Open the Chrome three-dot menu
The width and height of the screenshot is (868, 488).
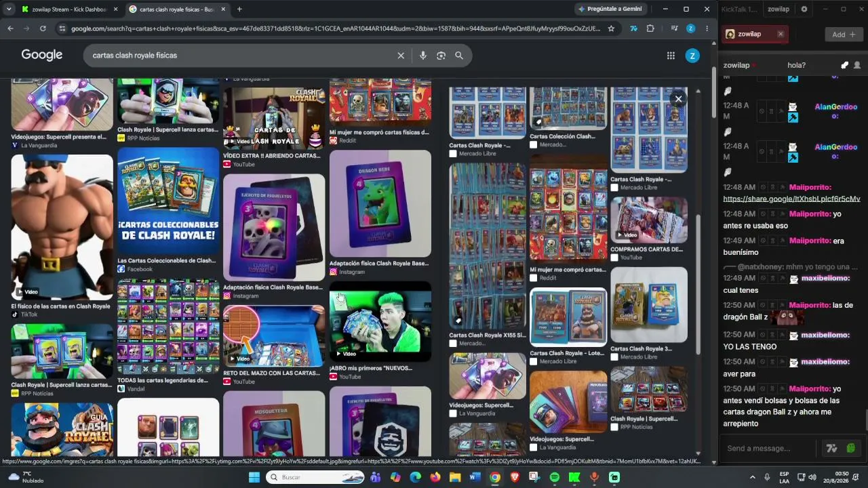click(x=707, y=28)
